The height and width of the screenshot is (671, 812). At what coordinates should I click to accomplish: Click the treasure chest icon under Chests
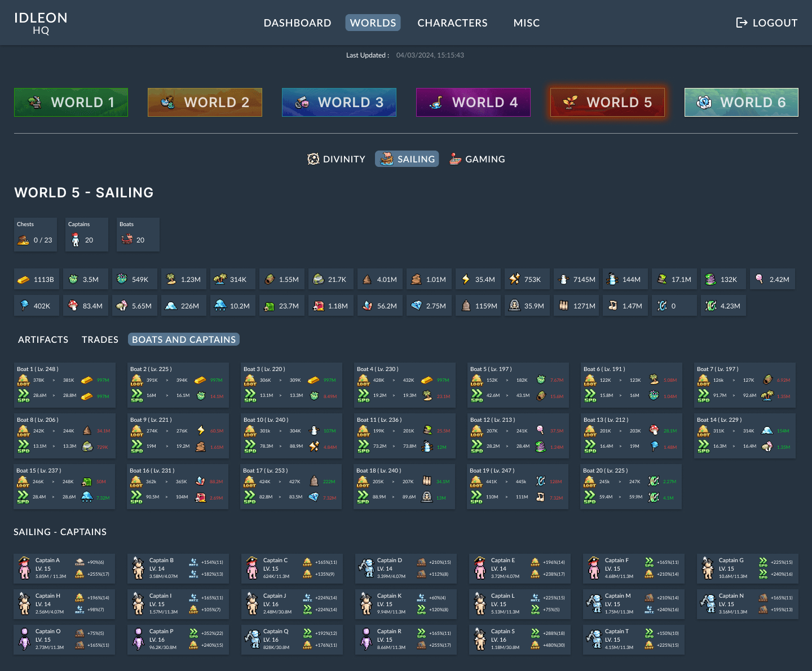23,240
